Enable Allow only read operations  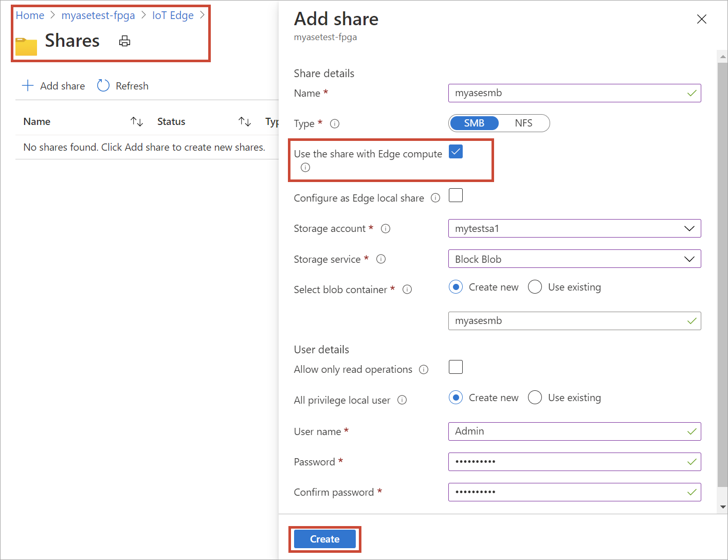[x=456, y=367]
